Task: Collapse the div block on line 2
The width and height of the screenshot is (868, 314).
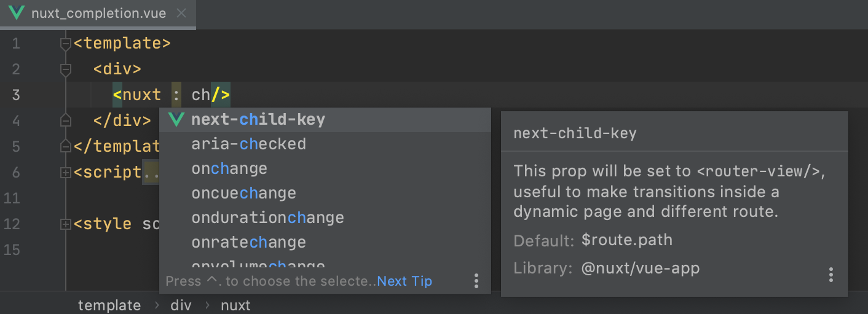Action: click(66, 69)
